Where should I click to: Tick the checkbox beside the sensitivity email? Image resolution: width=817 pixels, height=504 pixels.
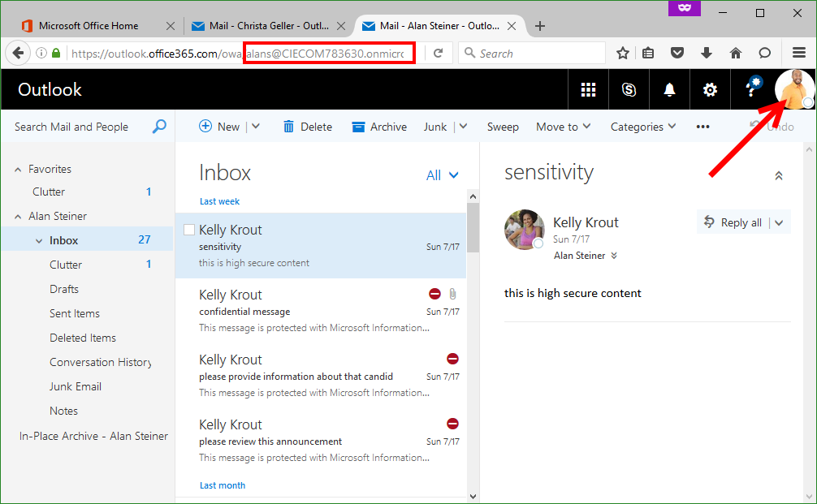pyautogui.click(x=189, y=230)
